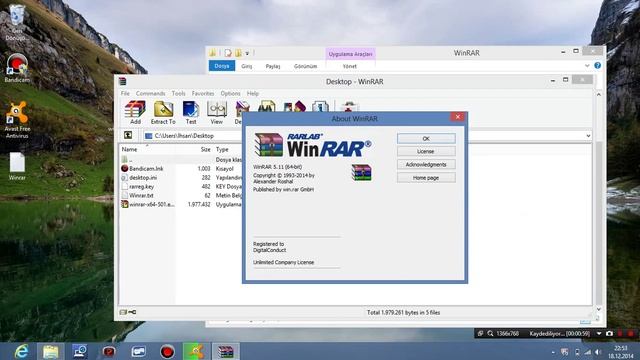This screenshot has height=360, width=640.
Task: Open Internet Explorer from the taskbar
Action: [21, 351]
